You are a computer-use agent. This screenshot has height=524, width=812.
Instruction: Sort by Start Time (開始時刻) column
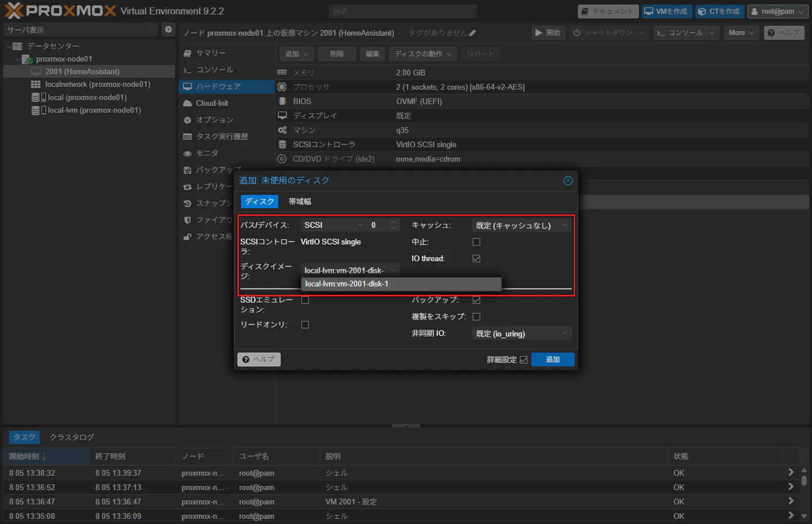(x=47, y=456)
